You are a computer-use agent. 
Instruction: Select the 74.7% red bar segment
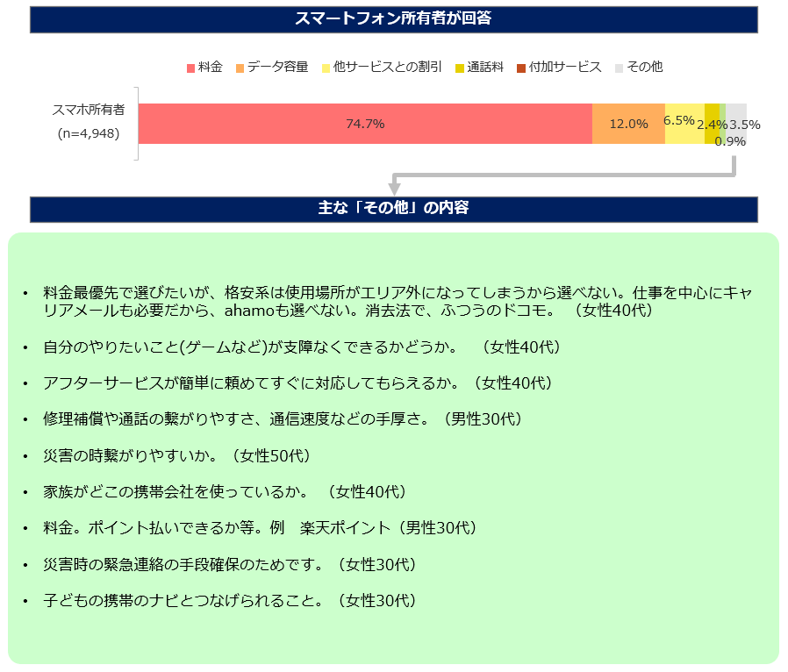[365, 124]
